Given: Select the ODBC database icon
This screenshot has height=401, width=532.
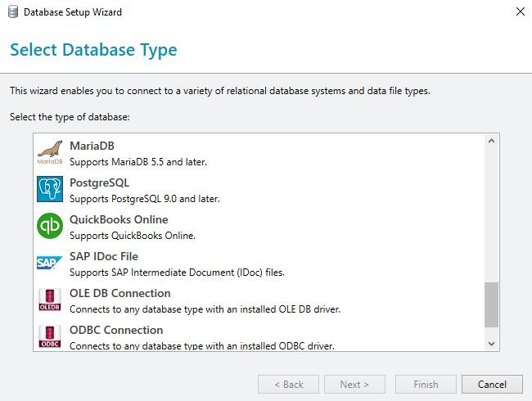Looking at the screenshot, I should tap(50, 336).
